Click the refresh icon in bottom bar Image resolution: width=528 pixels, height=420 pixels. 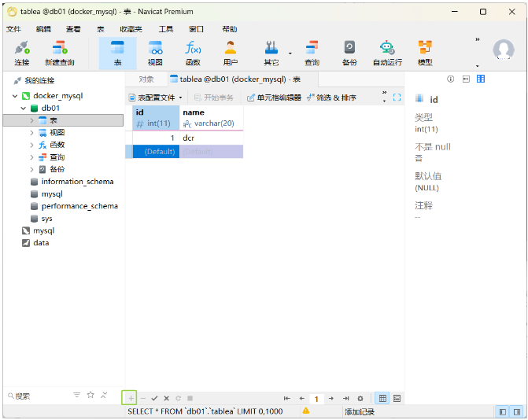178,399
